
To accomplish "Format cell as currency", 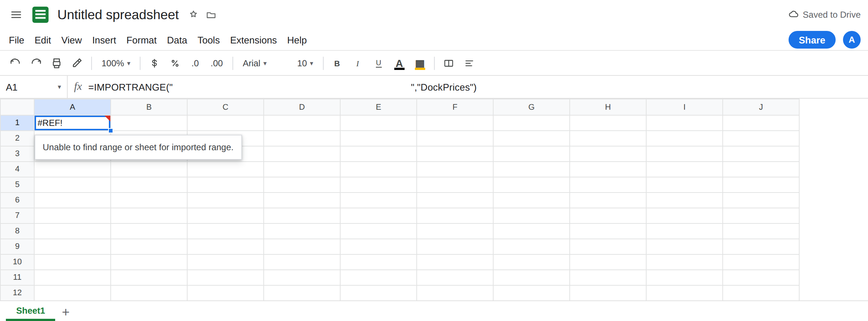I will point(154,63).
